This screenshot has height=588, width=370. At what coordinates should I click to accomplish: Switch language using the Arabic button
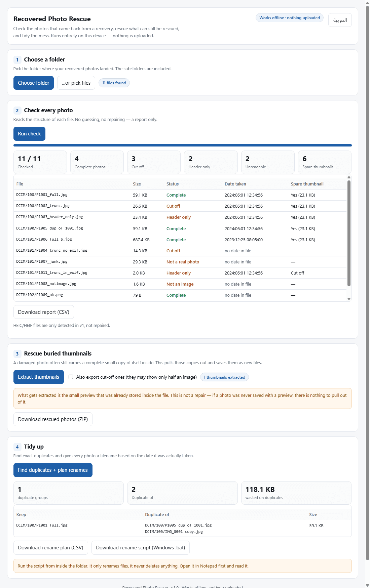click(340, 20)
